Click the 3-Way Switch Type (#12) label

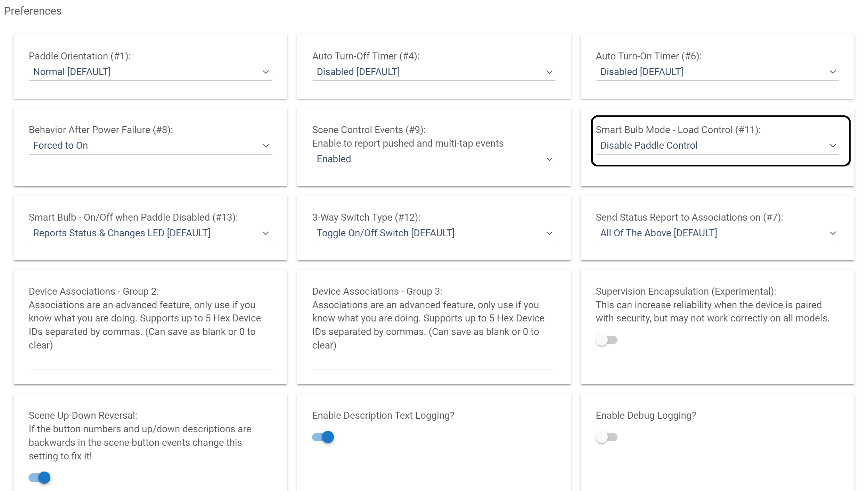(366, 218)
